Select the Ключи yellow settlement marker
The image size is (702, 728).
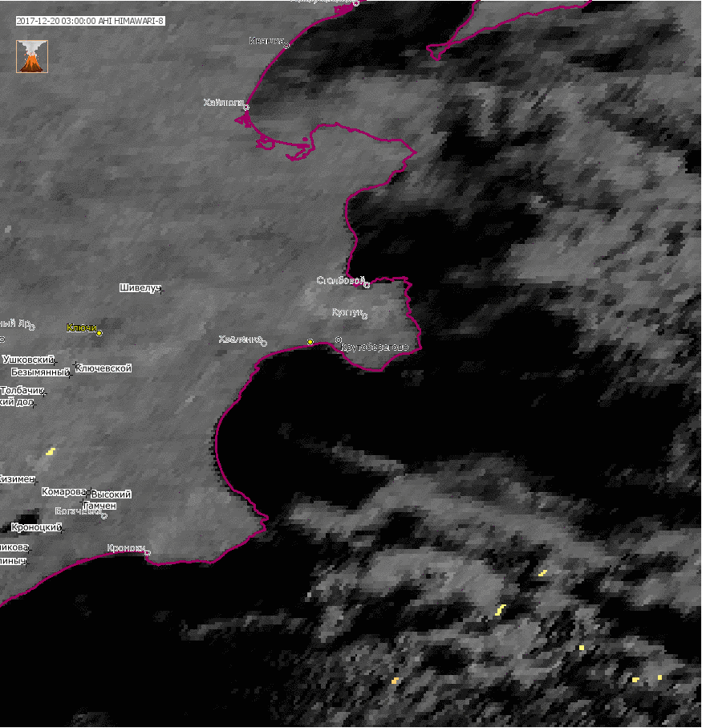point(99,332)
